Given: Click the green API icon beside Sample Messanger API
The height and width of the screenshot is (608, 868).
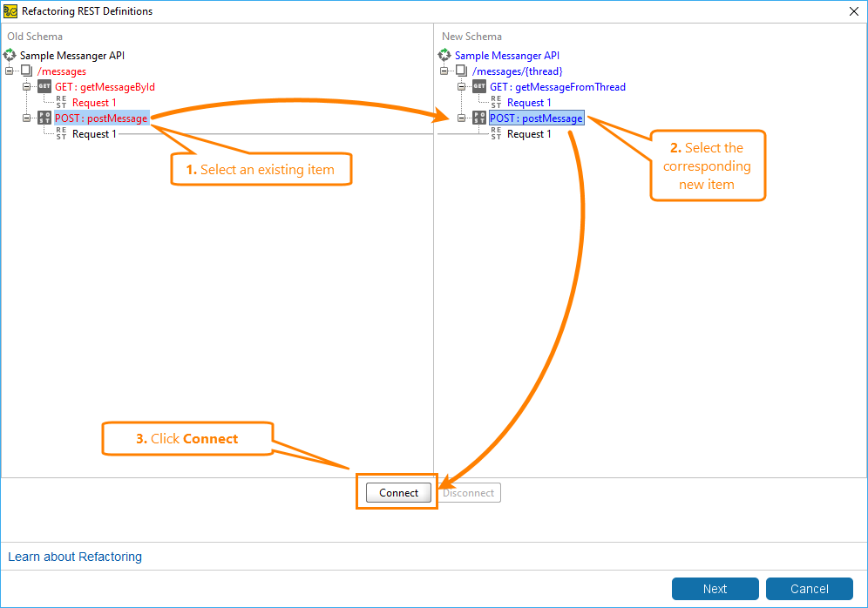Looking at the screenshot, I should click(9, 55).
